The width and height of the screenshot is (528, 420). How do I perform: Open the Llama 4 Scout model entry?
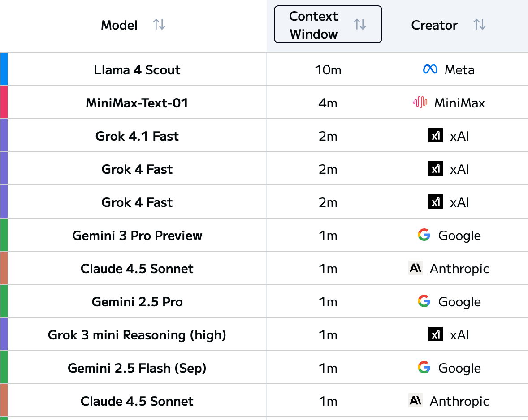coord(137,70)
